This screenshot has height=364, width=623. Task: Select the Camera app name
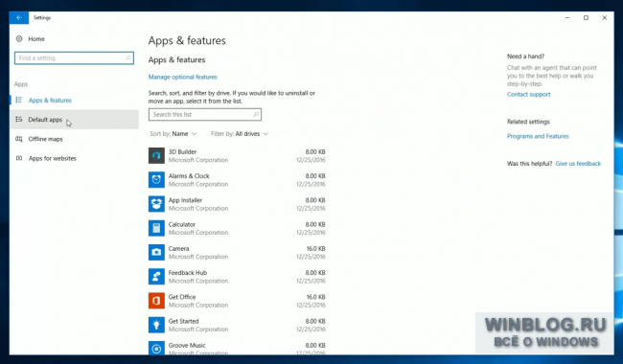click(x=178, y=248)
